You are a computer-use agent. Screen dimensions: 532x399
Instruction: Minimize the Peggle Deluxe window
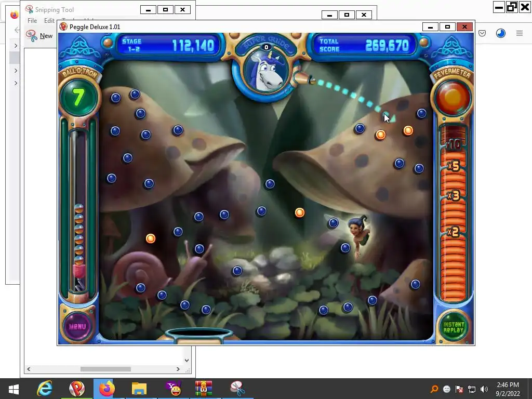(430, 27)
